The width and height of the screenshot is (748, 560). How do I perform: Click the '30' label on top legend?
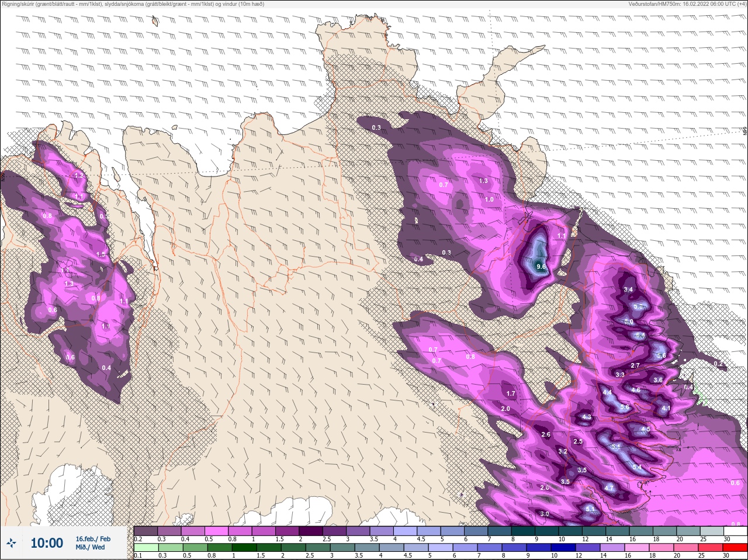tap(726, 539)
